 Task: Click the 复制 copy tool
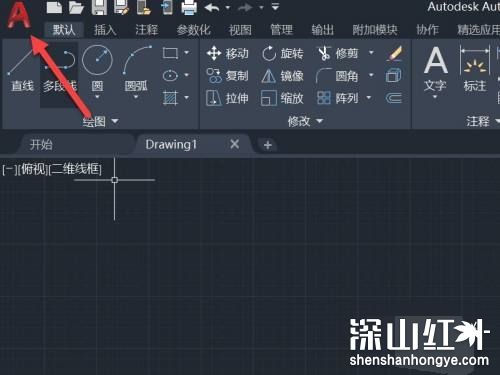click(227, 76)
